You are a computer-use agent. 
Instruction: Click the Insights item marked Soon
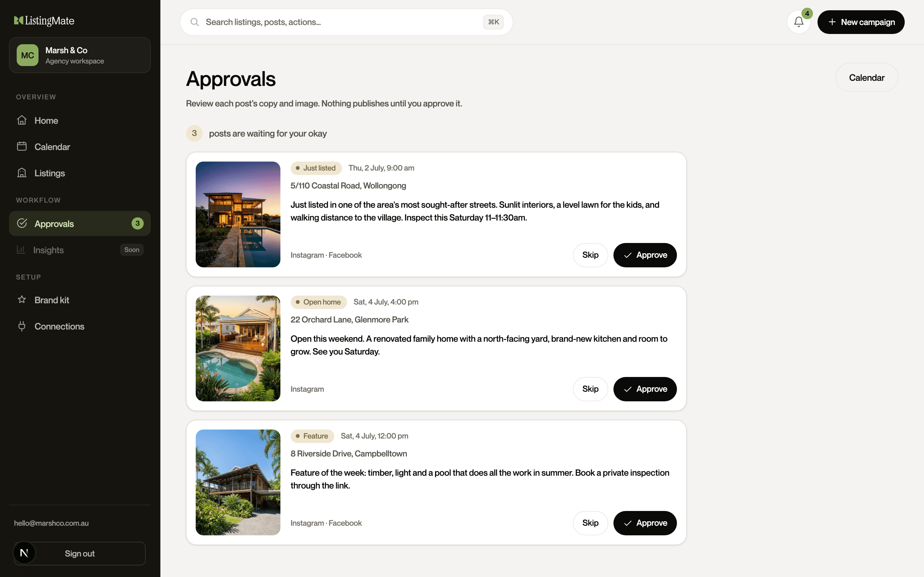pos(80,250)
